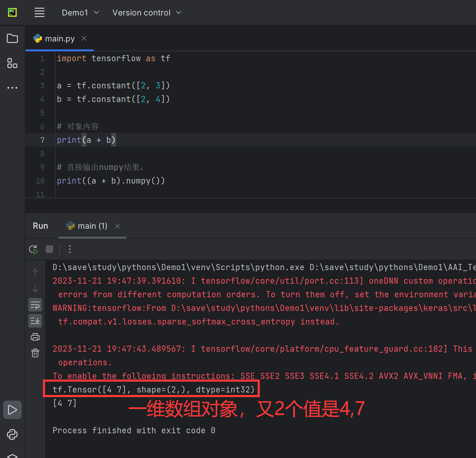Click the 'import tensorflow as tf' line
Image resolution: width=476 pixels, height=458 pixels.
[x=114, y=58]
